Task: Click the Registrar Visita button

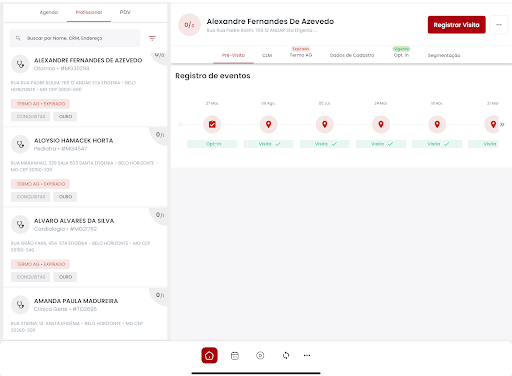Action: pos(457,25)
